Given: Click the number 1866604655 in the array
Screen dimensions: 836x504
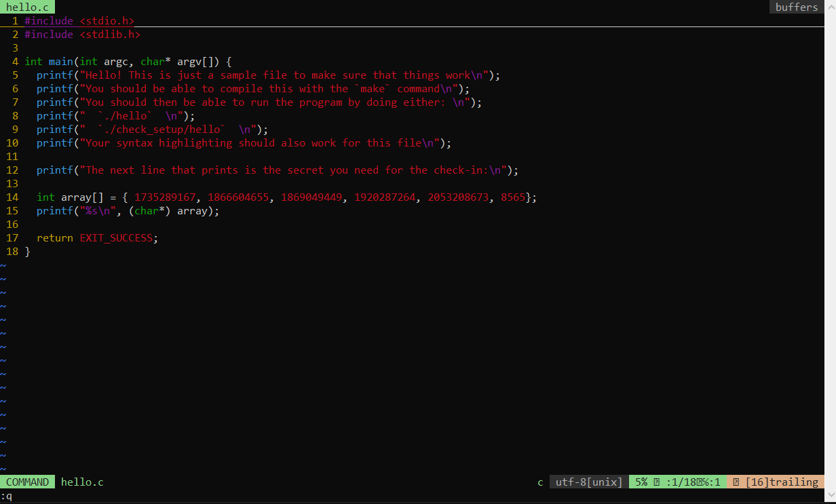Looking at the screenshot, I should tap(238, 197).
